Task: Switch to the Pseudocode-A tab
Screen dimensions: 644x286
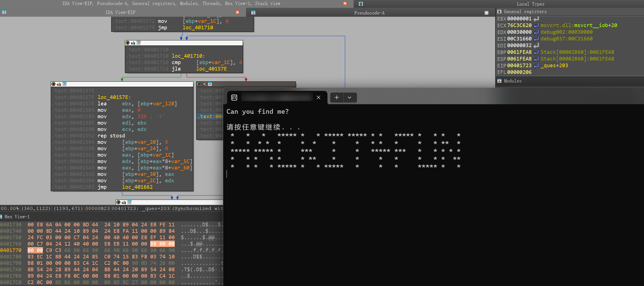Action: click(x=369, y=13)
